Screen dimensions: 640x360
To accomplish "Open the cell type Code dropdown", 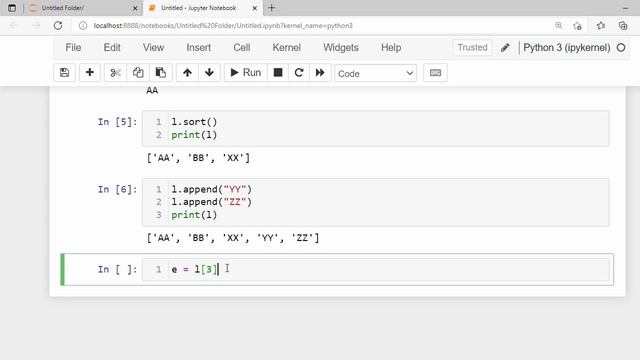I will coord(376,73).
